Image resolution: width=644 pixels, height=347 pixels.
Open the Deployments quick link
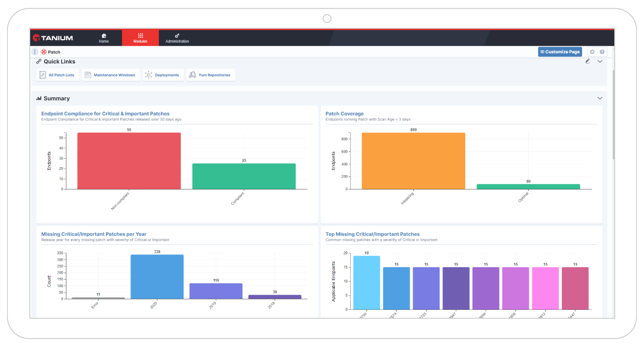pyautogui.click(x=162, y=75)
